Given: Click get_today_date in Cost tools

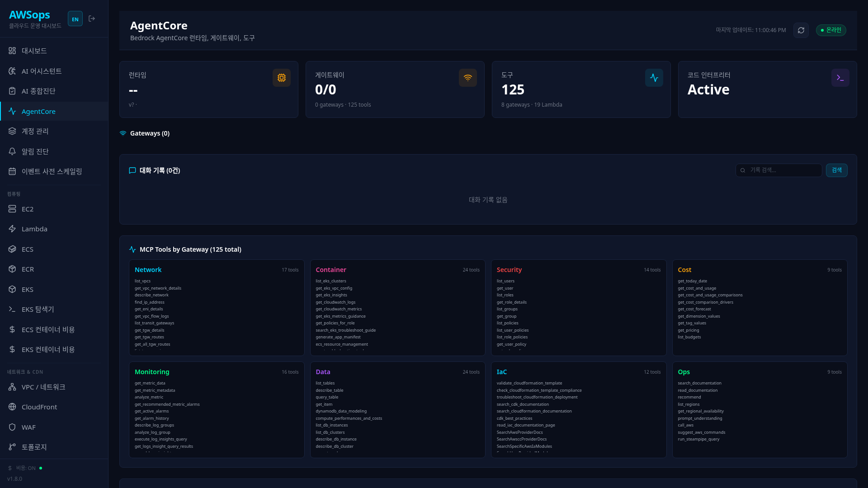Looking at the screenshot, I should click(x=692, y=281).
